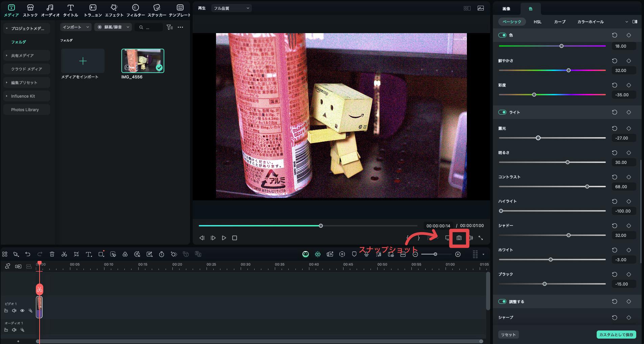
Task: Click the split scissors icon in toolbar
Action: [x=64, y=254]
